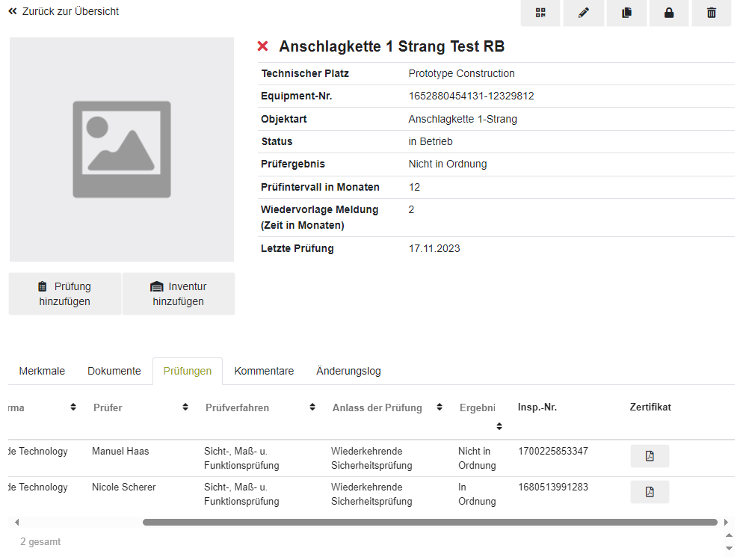Switch to the Merkmale tab
Image resolution: width=743 pixels, height=560 pixels.
pos(42,371)
